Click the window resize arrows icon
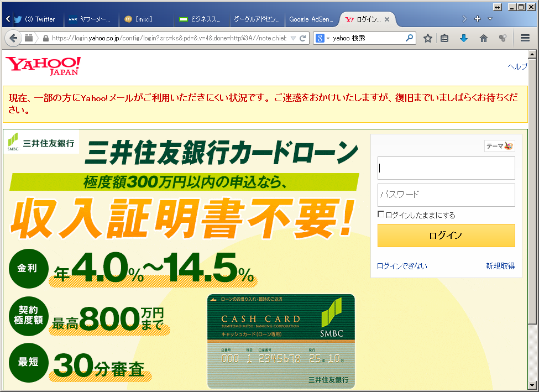The image size is (539, 392). pos(497,7)
